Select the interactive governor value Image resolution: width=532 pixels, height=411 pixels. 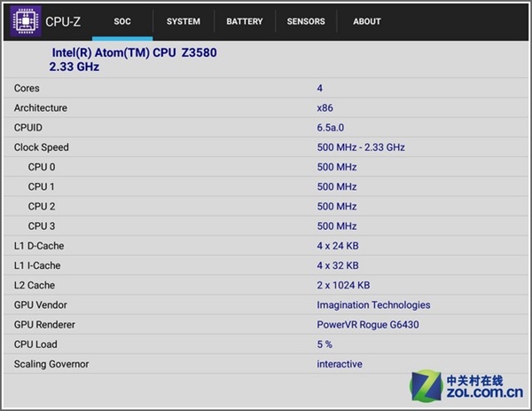click(340, 364)
